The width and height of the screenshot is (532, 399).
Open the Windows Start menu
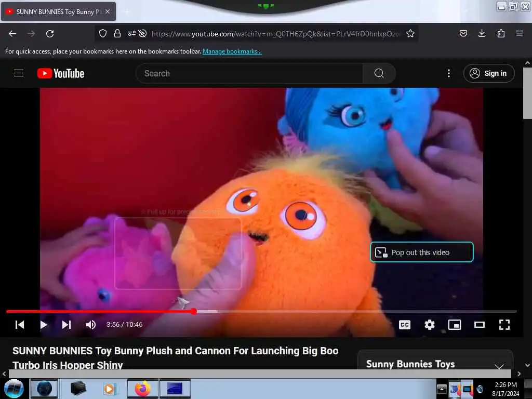[14, 389]
